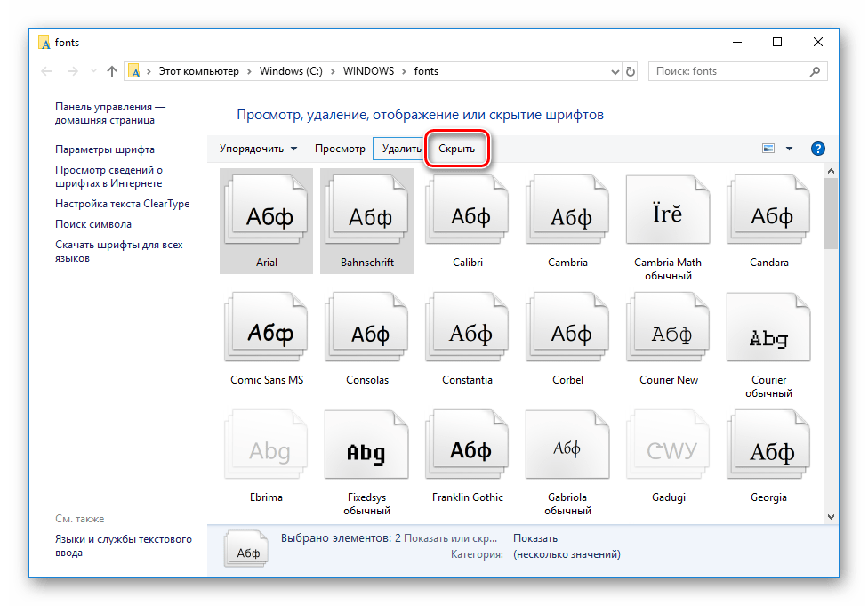Open the view options dropdown arrow
Image resolution: width=868 pixels, height=606 pixels.
pos(789,149)
